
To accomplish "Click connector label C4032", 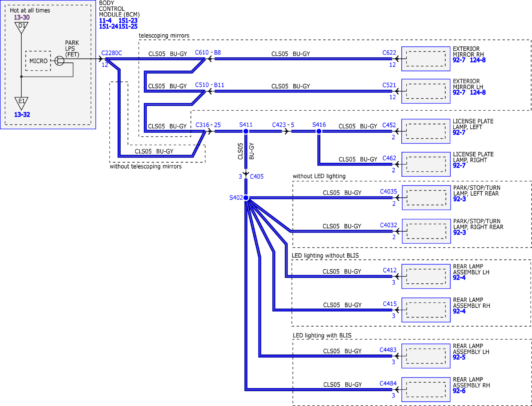I will [388, 225].
